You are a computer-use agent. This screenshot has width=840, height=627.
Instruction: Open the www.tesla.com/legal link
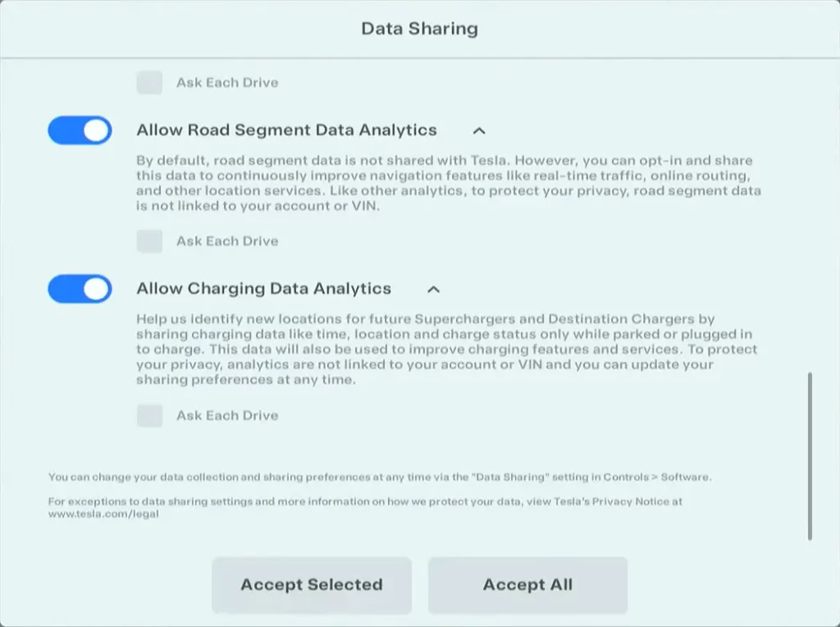(103, 514)
